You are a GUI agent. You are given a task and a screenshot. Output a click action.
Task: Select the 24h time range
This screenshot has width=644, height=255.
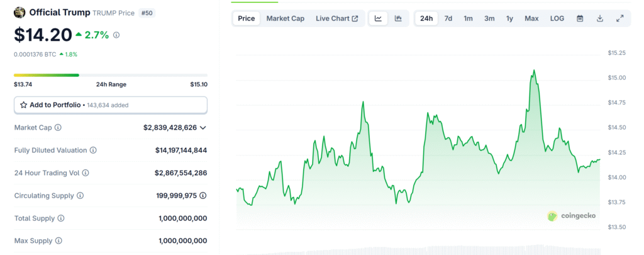[x=426, y=18]
